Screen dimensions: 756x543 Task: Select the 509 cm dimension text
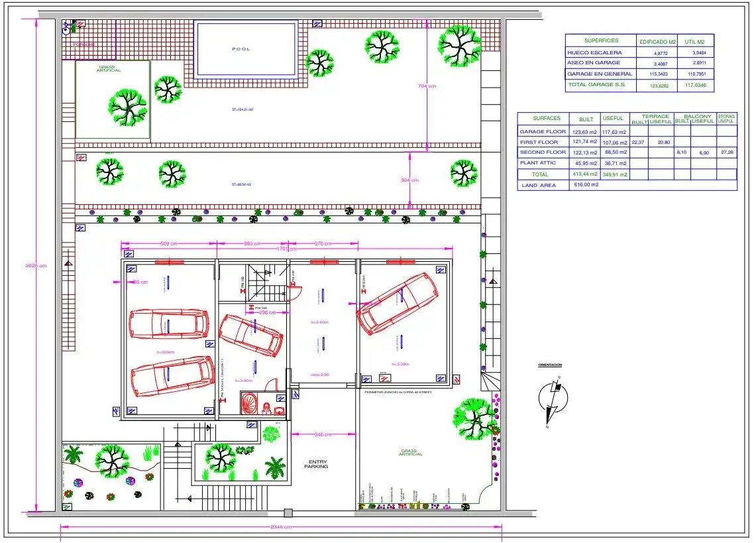click(x=169, y=243)
